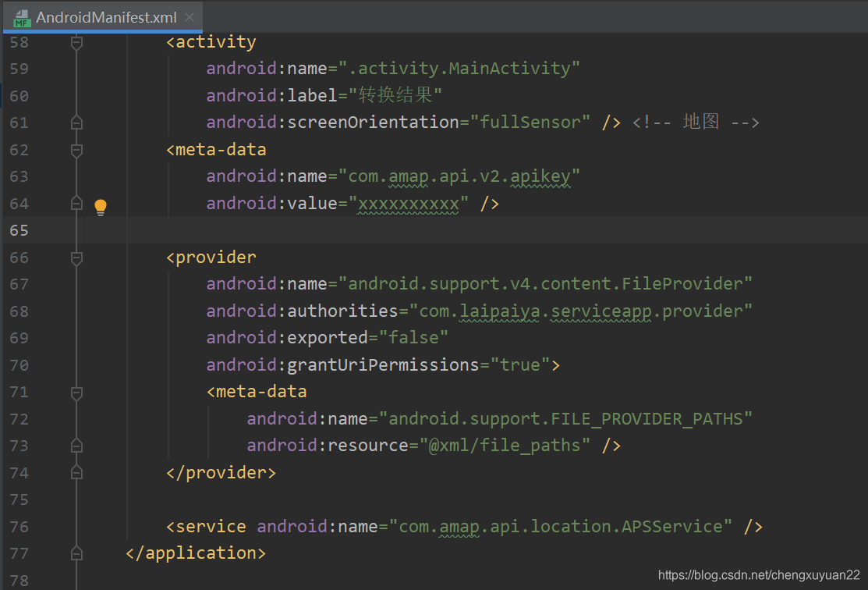This screenshot has height=590, width=868.
Task: Click line number 76 in gutter
Action: 19,527
